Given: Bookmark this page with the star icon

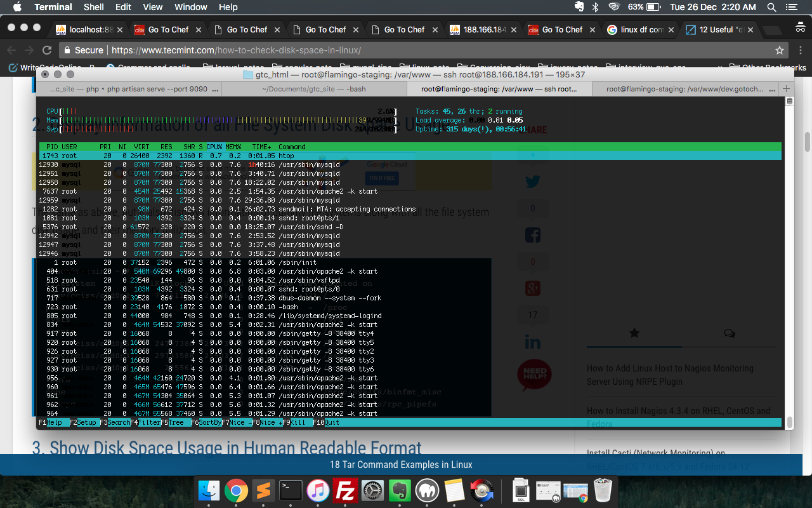Looking at the screenshot, I should (x=780, y=50).
